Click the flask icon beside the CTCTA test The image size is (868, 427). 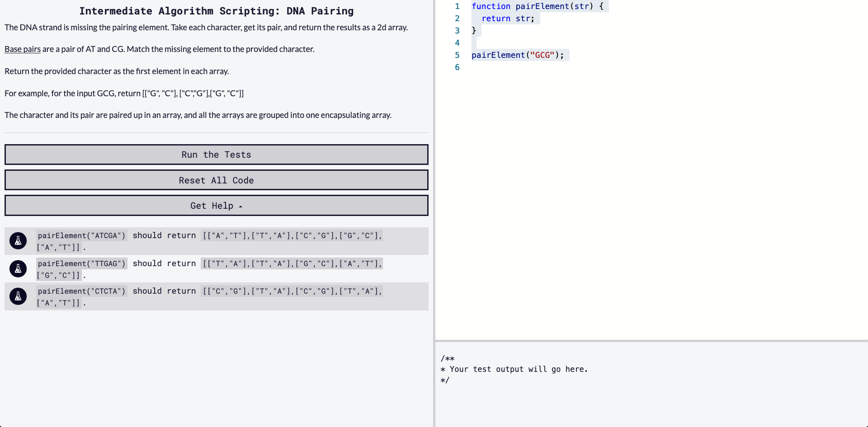(x=18, y=296)
